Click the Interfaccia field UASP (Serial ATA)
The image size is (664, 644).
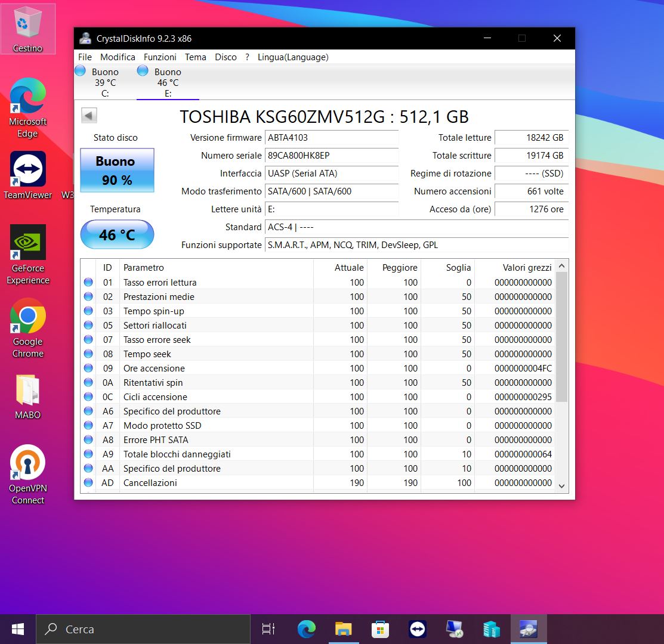pyautogui.click(x=332, y=173)
